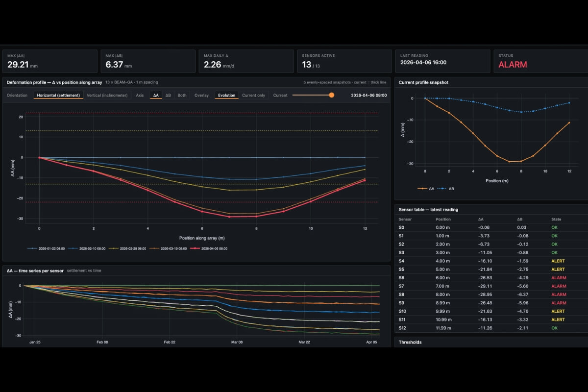Toggle the 2026-01-22 08:00 legend series
588x392 pixels.
47,248
